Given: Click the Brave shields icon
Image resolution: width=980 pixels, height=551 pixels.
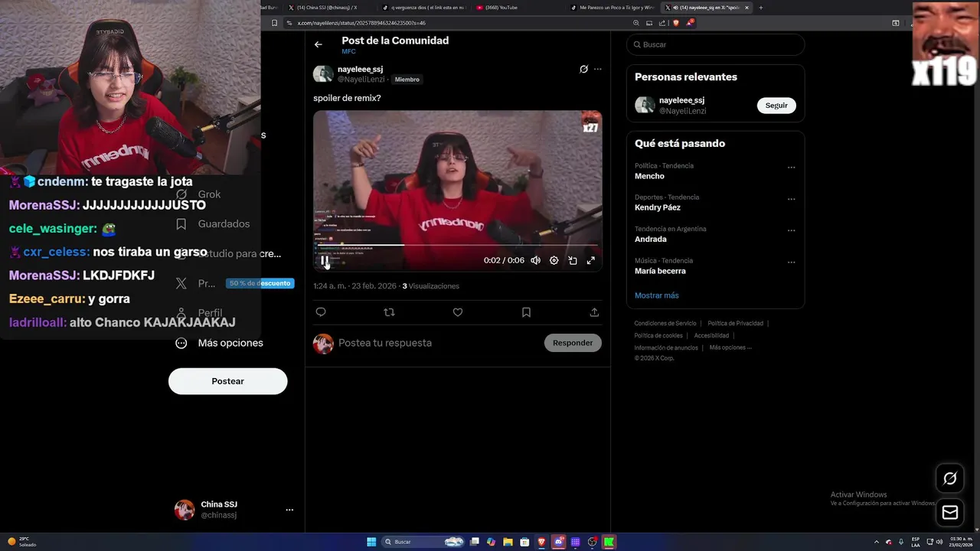Looking at the screenshot, I should [x=676, y=23].
